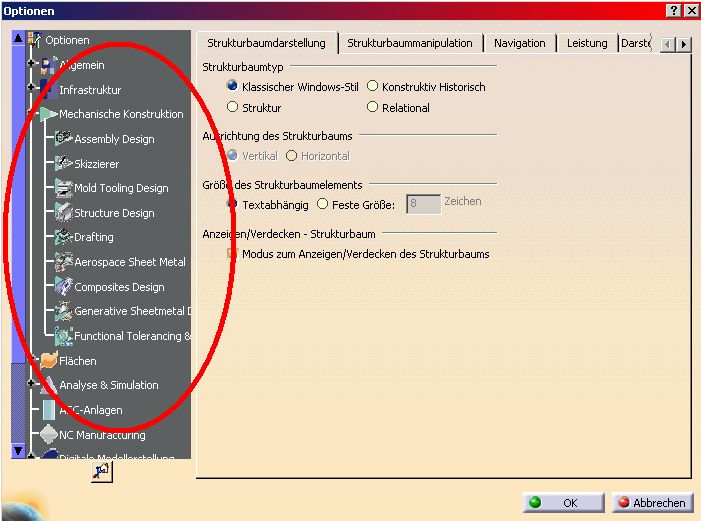Select the NC Manufacturing tree label
Image resolution: width=701 pixels, height=521 pixels.
click(x=102, y=435)
